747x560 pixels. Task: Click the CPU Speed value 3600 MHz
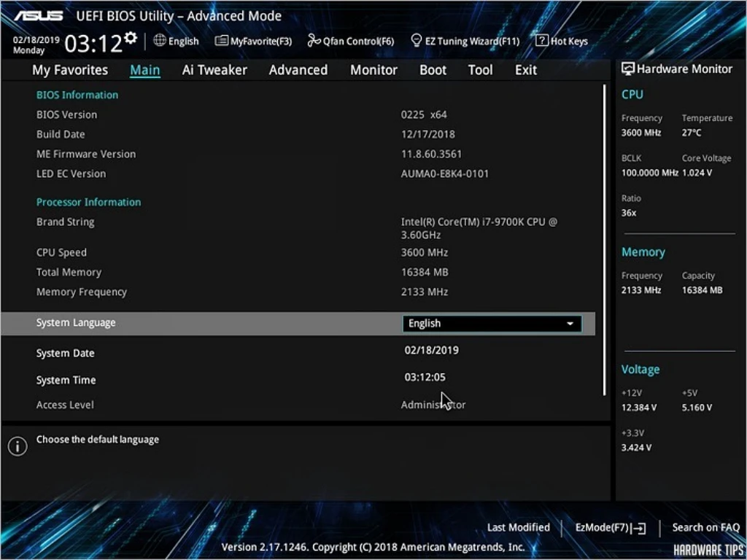pyautogui.click(x=425, y=253)
